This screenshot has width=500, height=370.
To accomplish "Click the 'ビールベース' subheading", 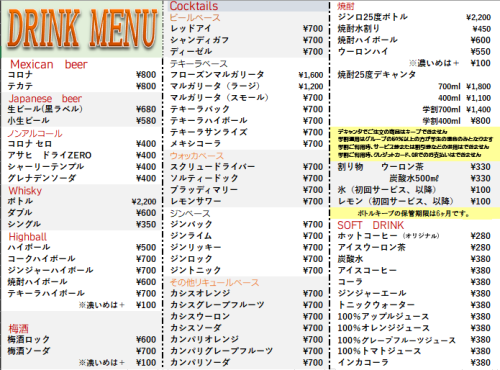I will pos(195,18).
